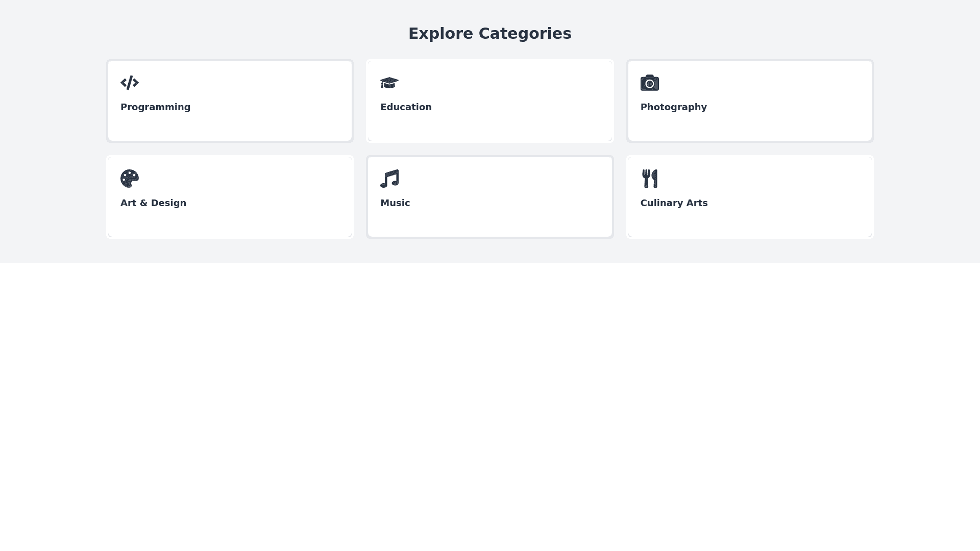
Task: Choose the Culinary Arts title text
Action: pos(674,203)
